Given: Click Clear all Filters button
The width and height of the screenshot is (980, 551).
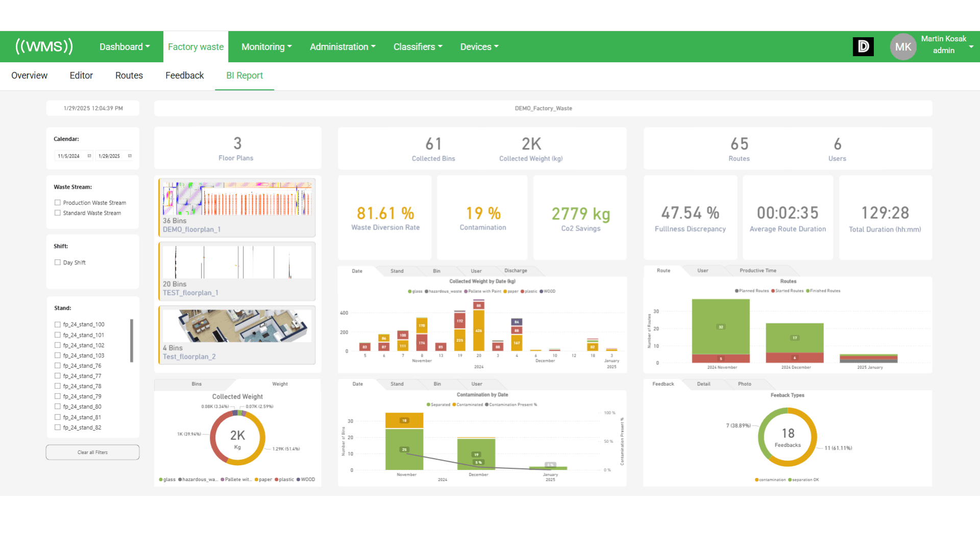Looking at the screenshot, I should 92,453.
